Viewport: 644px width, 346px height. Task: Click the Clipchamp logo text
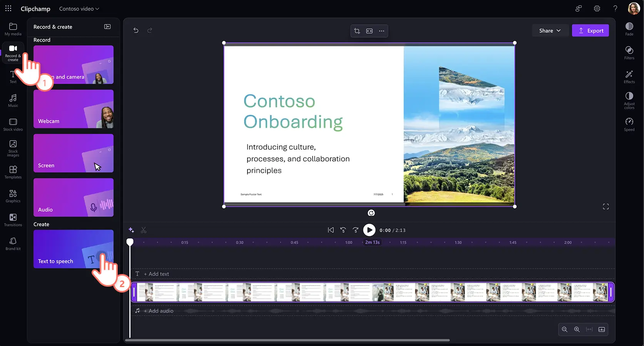pyautogui.click(x=35, y=8)
